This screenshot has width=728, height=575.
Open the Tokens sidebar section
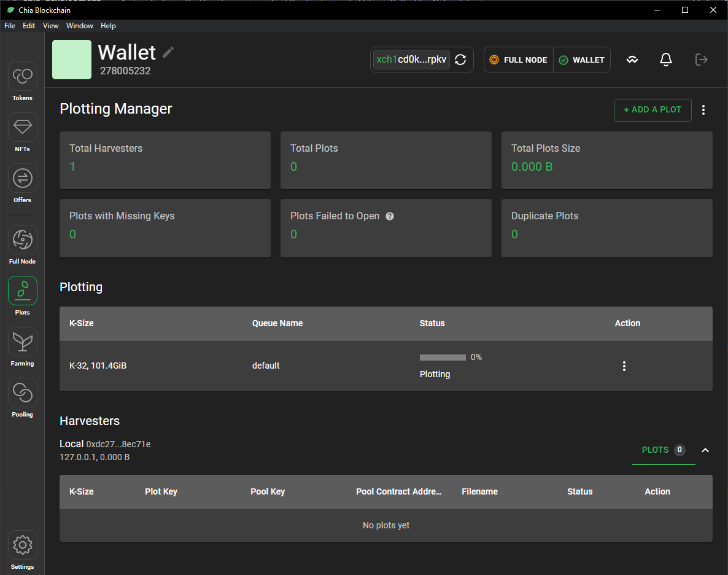23,76
